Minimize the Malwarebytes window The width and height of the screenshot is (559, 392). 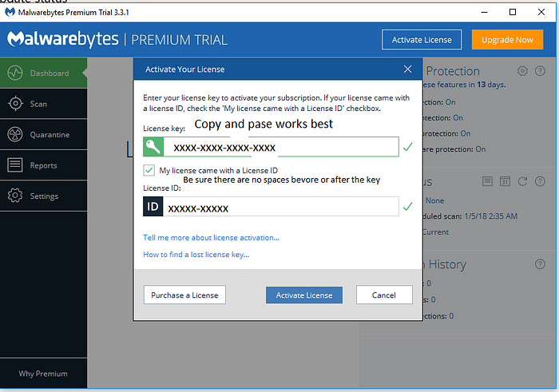point(484,12)
